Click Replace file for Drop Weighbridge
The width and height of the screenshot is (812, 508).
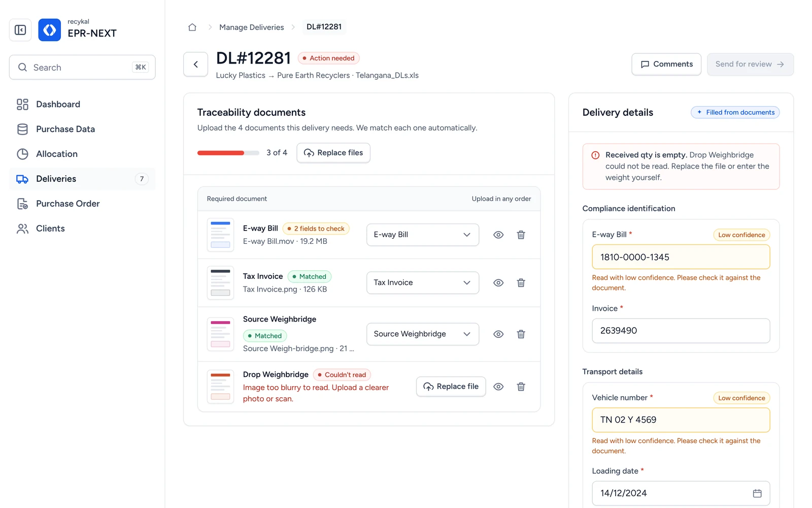tap(451, 387)
